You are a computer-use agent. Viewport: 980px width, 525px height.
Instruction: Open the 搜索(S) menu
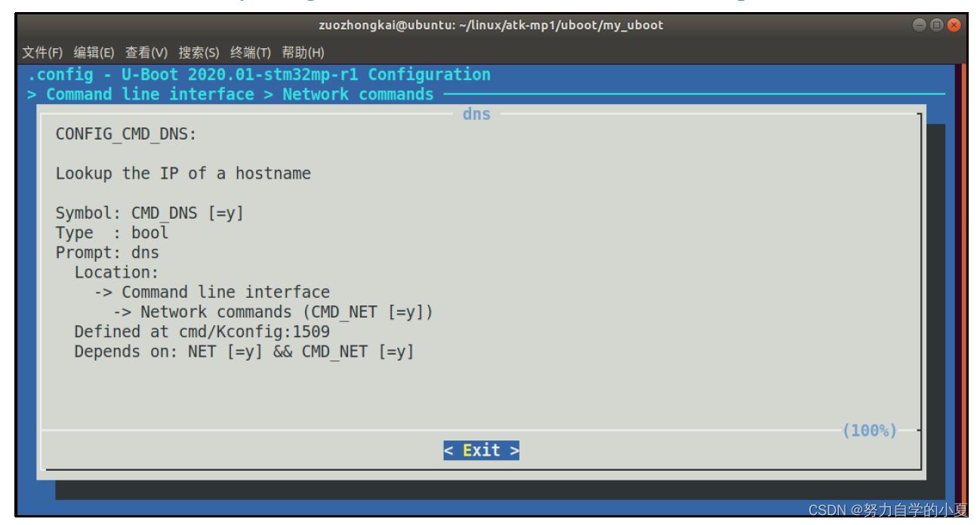coord(199,53)
